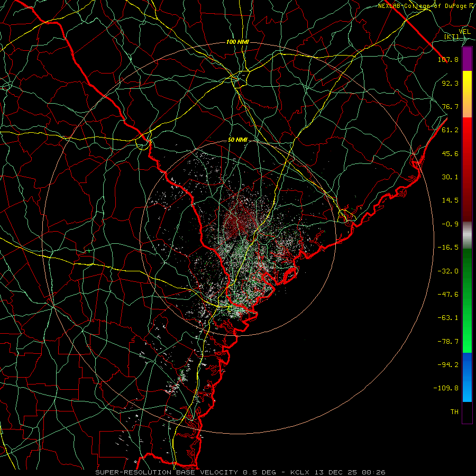Click the 61.2 legend value

pyautogui.click(x=450, y=130)
